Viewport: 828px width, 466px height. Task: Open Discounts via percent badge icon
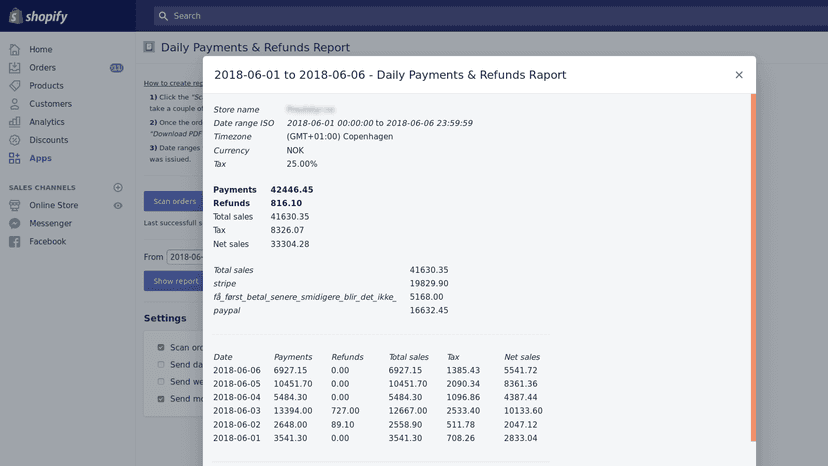tap(15, 140)
